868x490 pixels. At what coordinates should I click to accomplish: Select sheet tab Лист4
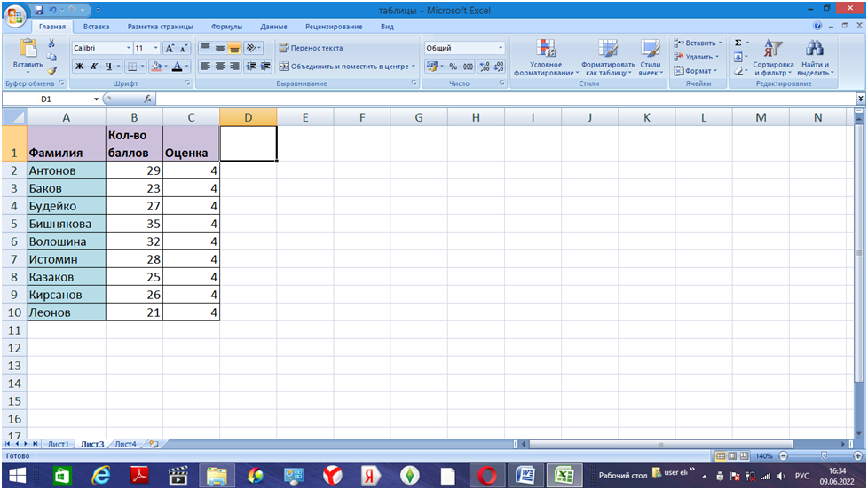pyautogui.click(x=126, y=444)
